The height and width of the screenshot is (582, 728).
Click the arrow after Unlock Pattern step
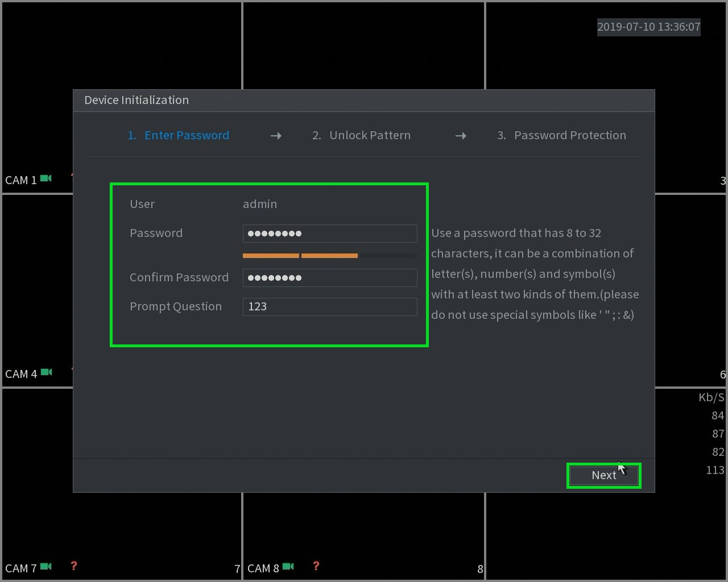coord(461,136)
